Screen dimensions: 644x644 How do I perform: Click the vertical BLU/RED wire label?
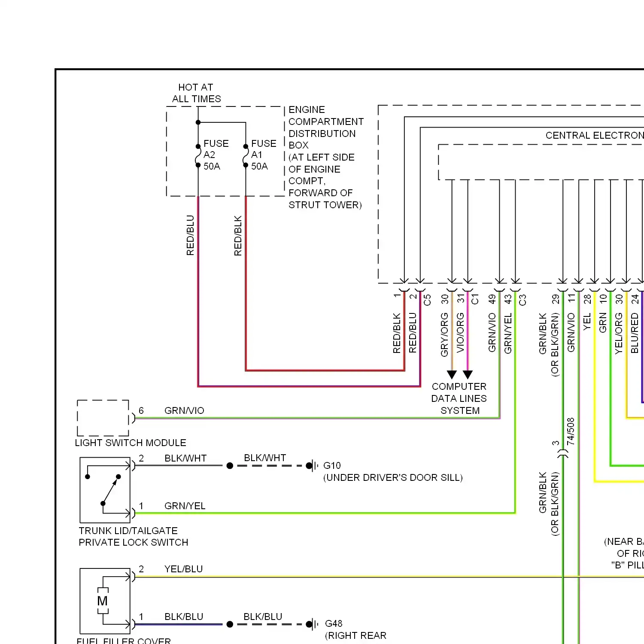coord(635,333)
